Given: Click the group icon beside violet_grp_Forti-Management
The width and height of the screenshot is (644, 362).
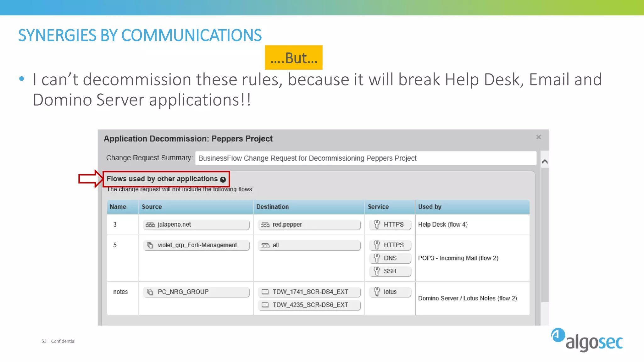Looking at the screenshot, I should [x=150, y=245].
